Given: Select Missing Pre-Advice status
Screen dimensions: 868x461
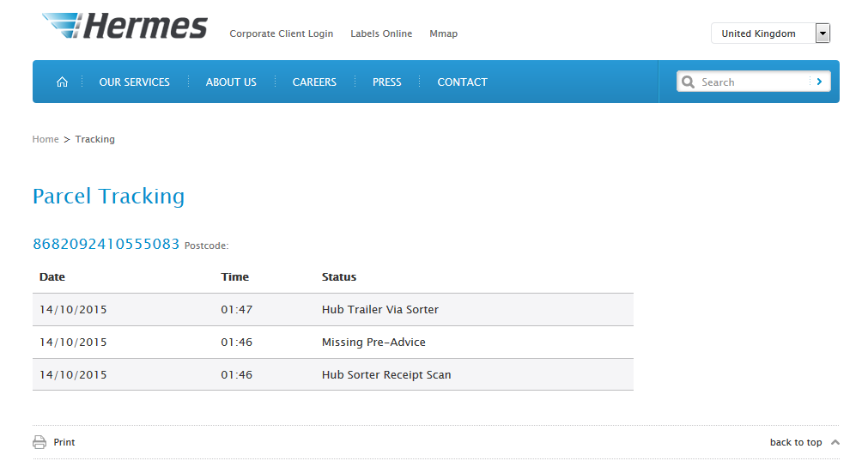Looking at the screenshot, I should (373, 342).
